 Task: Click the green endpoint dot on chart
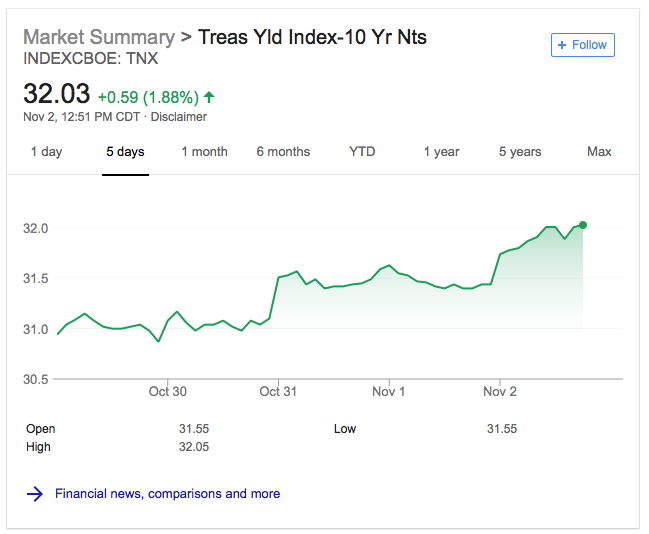(x=583, y=225)
